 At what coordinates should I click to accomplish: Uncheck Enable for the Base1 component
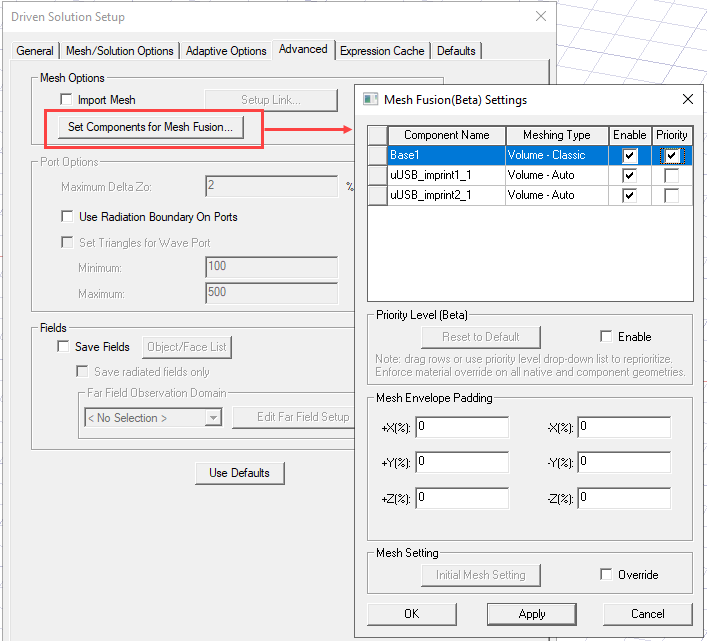tap(629, 156)
